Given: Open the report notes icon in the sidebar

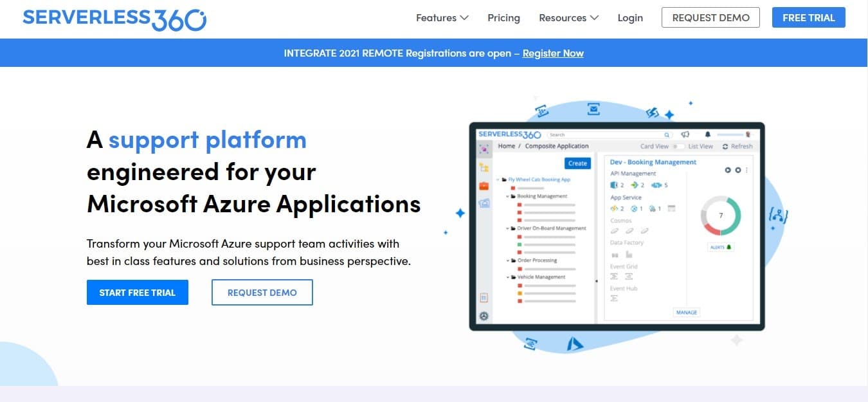Looking at the screenshot, I should (x=484, y=298).
